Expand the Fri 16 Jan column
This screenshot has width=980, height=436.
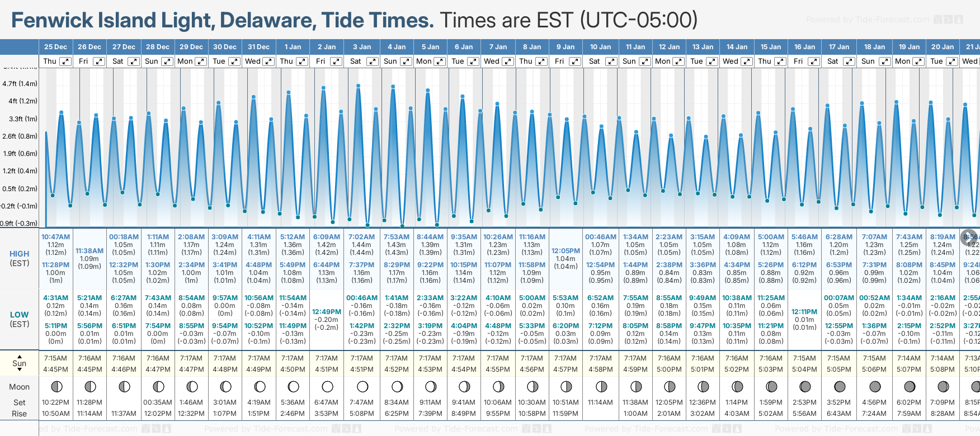tap(814, 61)
